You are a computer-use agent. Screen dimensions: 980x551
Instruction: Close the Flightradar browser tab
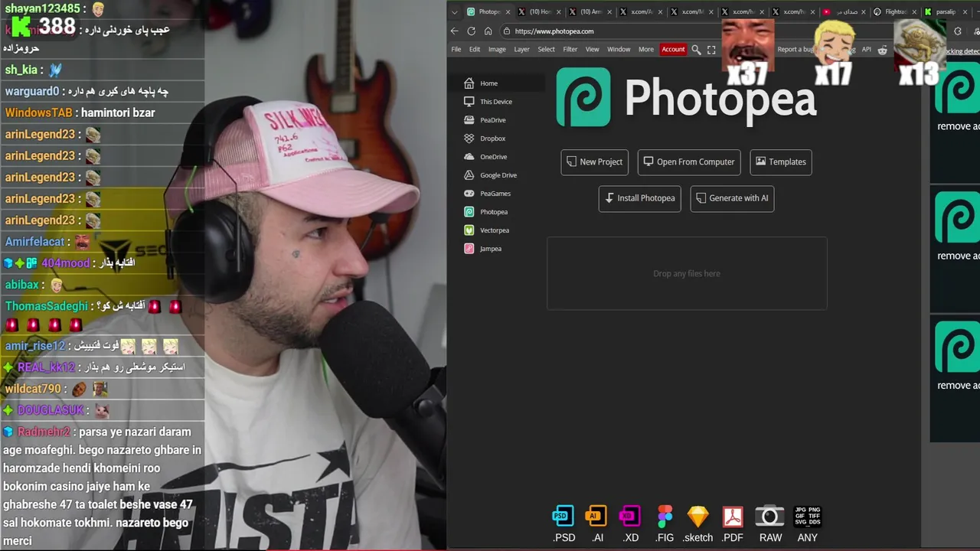[x=915, y=12]
